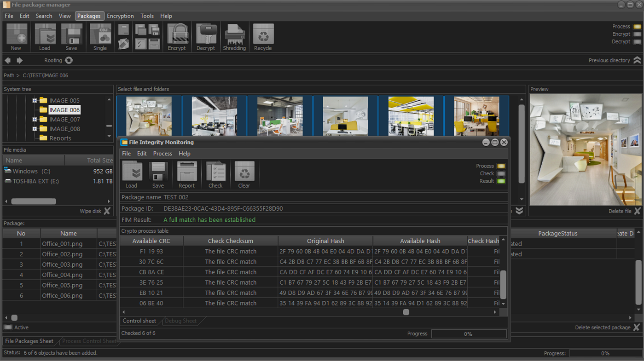This screenshot has height=362, width=644.
Task: Click Delete selected package button
Action: [636, 328]
